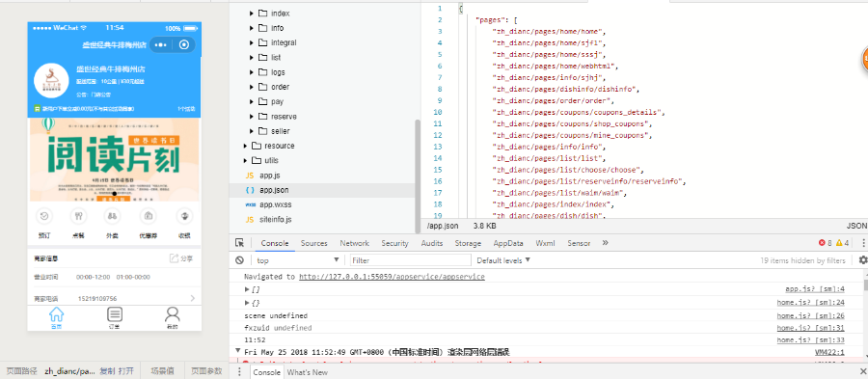Screen dimensions: 868x379
Task: Open the top context dropdown
Action: pos(298,260)
